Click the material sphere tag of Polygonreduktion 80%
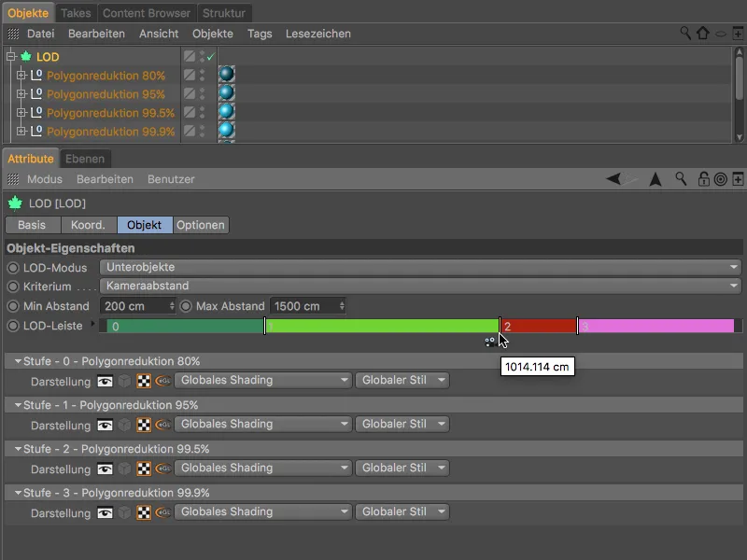Screen dimensions: 747x560 [x=226, y=75]
